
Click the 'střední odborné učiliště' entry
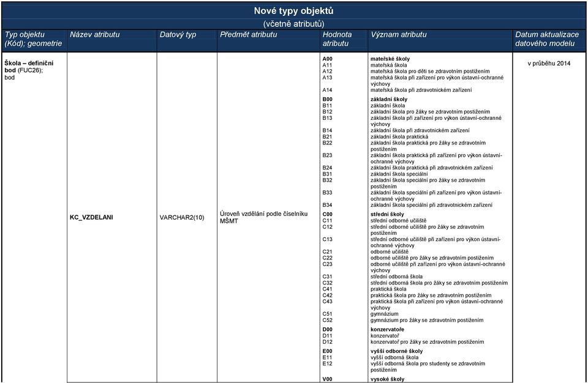click(x=399, y=221)
